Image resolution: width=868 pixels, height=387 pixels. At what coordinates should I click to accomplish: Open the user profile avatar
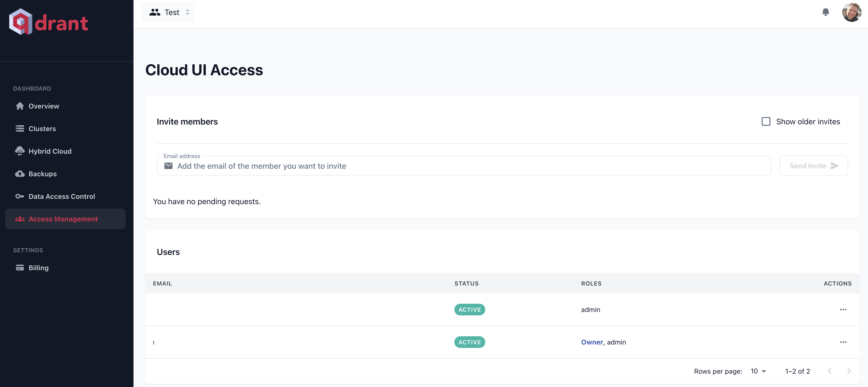coord(851,12)
